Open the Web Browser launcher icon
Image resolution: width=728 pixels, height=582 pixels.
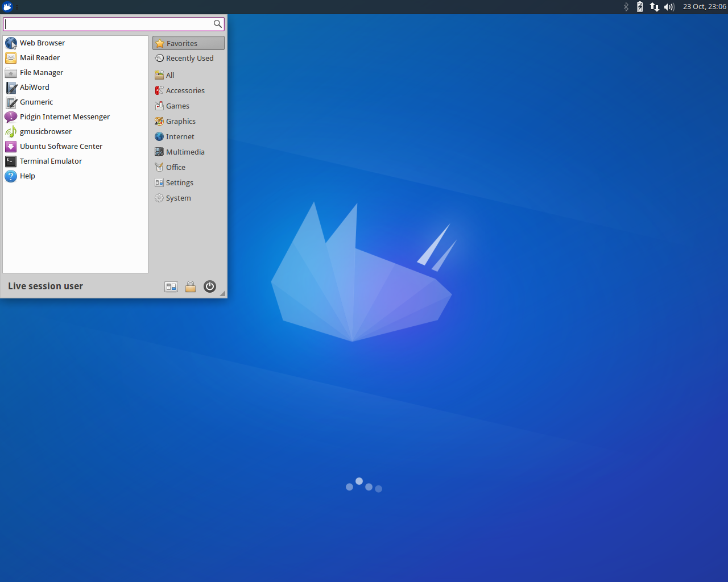[x=11, y=43]
